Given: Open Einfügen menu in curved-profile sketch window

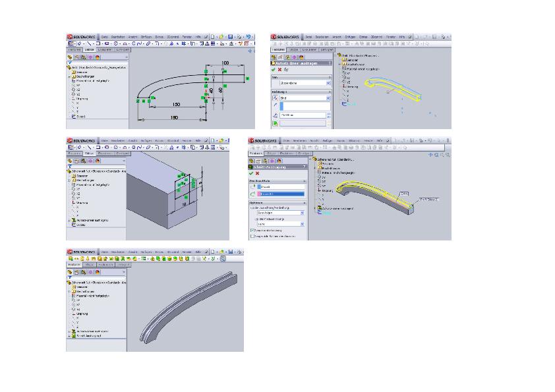Looking at the screenshot, I should click(146, 37).
